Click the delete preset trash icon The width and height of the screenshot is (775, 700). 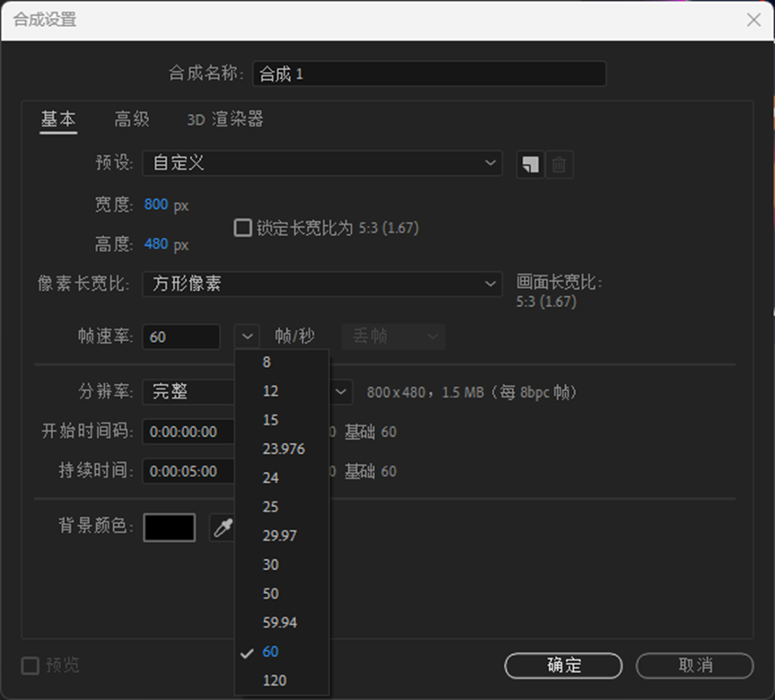(559, 164)
